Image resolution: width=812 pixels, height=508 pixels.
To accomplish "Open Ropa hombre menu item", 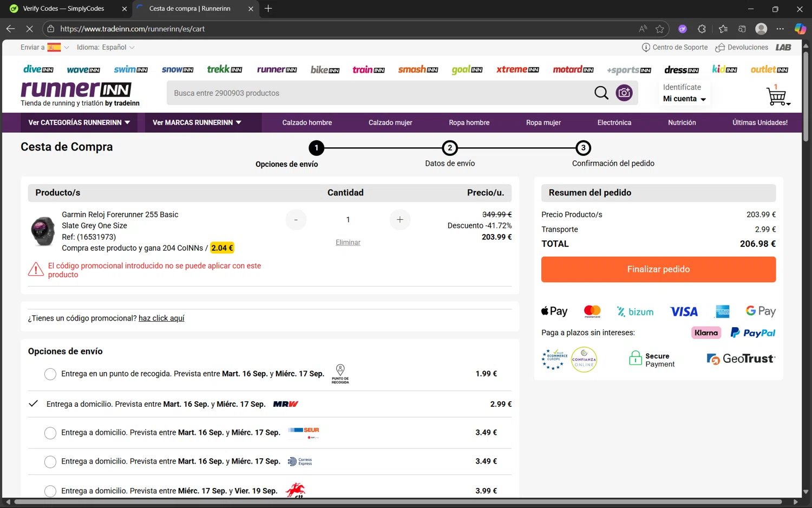I will click(x=469, y=122).
